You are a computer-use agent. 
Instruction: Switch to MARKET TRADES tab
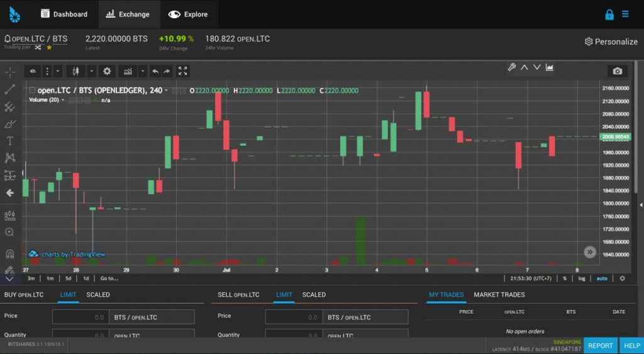pos(499,295)
